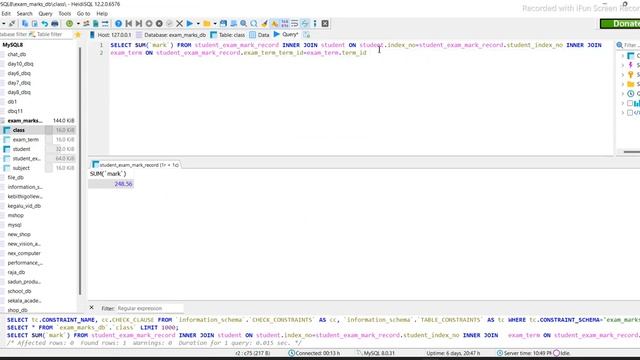Open a new query tab via icon after Query*
The image size is (640, 360).
point(306,35)
